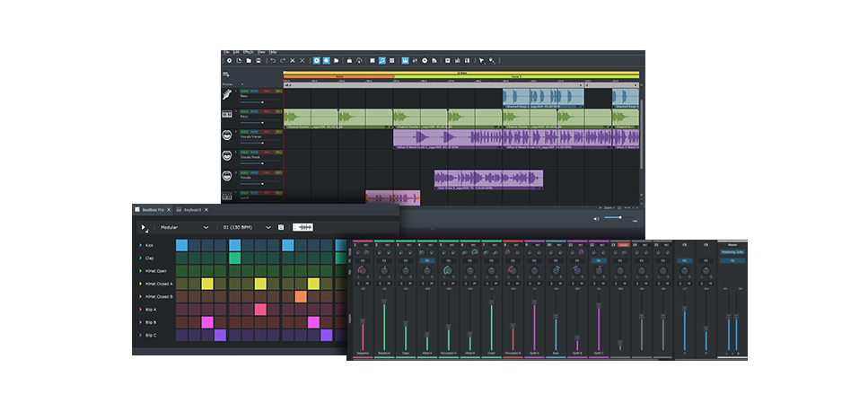
Task: Click the FX button on Master channel
Action: click(732, 260)
